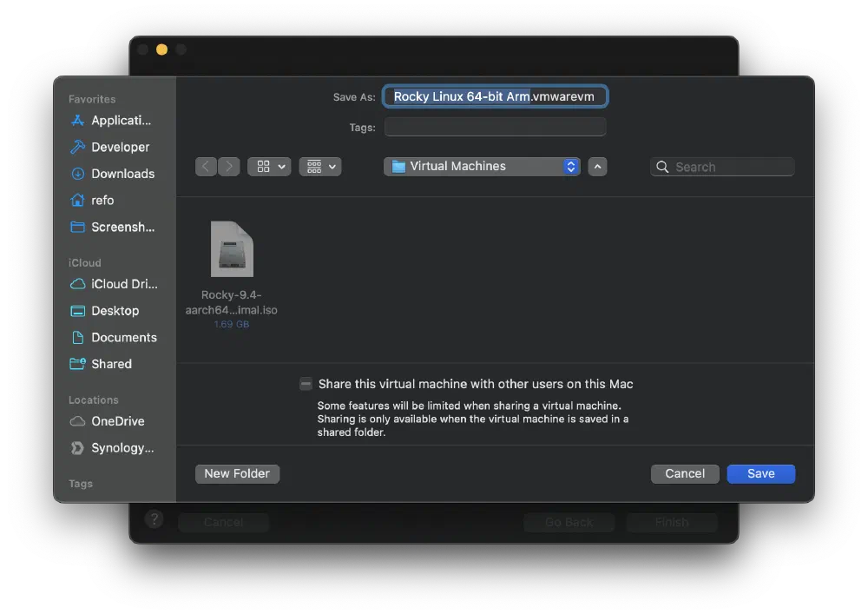Click the Rocky Linux ISO thumbnail
This screenshot has width=868, height=614.
tap(230, 249)
